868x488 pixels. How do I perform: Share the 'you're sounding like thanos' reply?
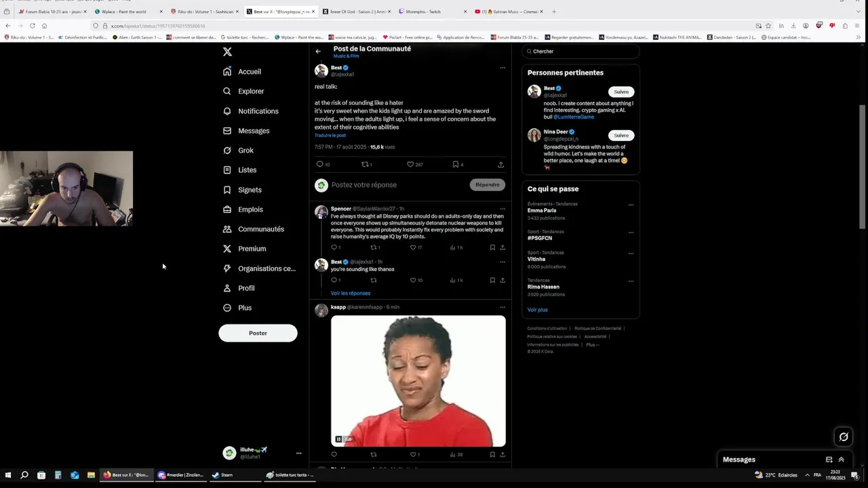[502, 280]
